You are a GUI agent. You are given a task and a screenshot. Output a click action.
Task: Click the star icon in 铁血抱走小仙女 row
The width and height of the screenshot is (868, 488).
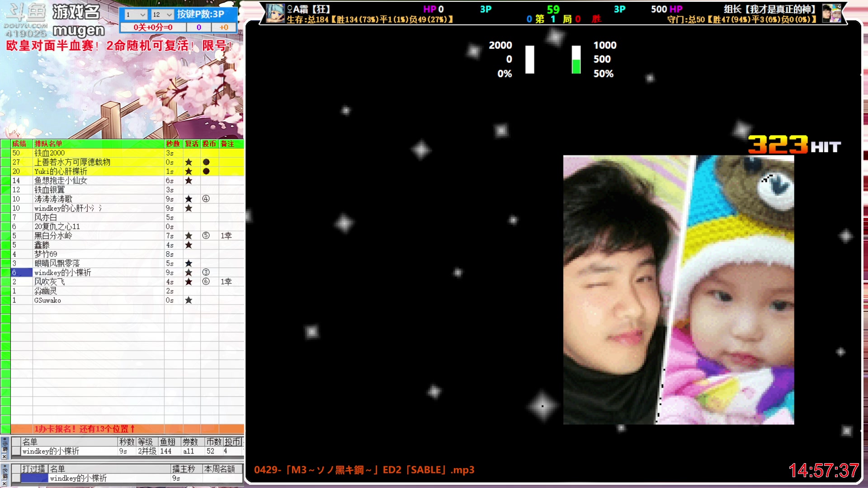pyautogui.click(x=189, y=181)
